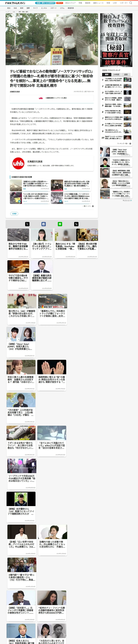Open the 政治スクエア header menu
The image size is (138, 644).
(70, 3)
